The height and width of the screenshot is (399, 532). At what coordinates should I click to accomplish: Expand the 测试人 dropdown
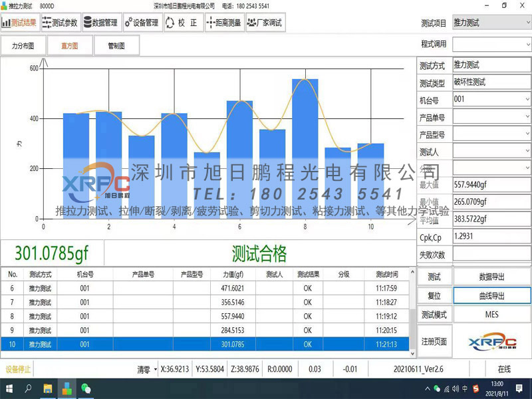click(527, 151)
